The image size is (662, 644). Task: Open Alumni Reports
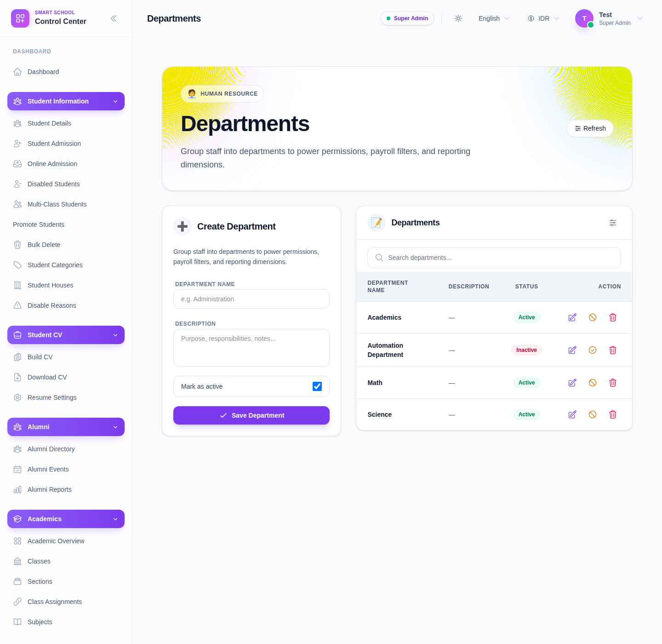tap(66, 489)
